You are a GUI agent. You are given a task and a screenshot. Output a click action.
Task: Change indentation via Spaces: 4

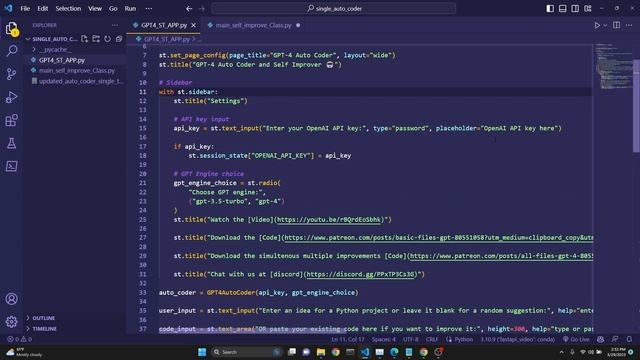click(384, 339)
